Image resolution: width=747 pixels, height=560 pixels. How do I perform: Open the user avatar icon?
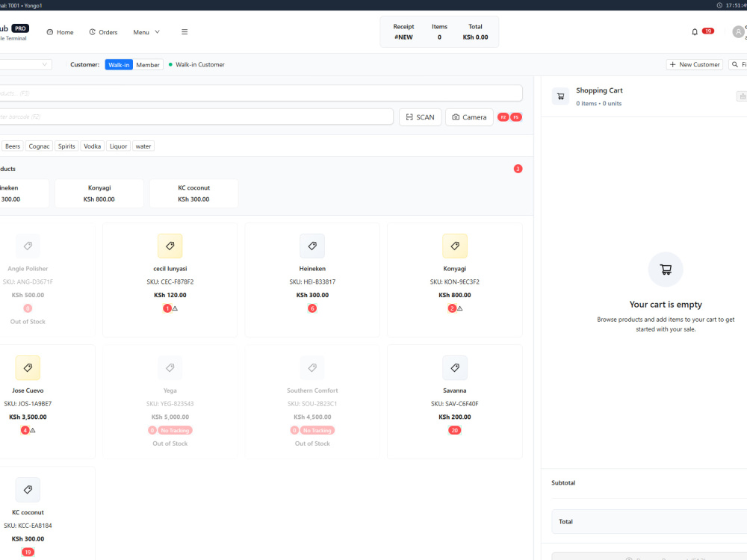pyautogui.click(x=738, y=32)
